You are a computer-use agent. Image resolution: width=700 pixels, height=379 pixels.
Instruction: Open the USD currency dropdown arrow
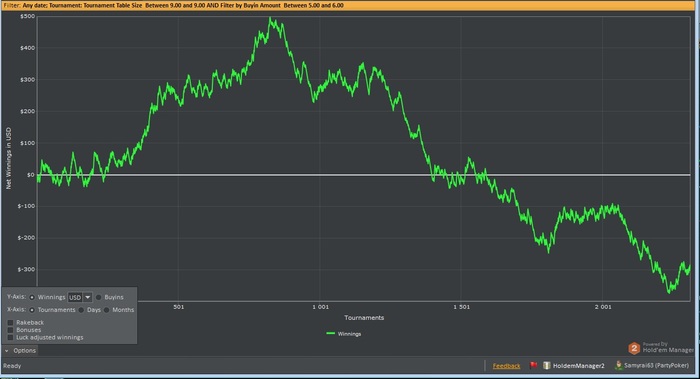click(x=88, y=297)
